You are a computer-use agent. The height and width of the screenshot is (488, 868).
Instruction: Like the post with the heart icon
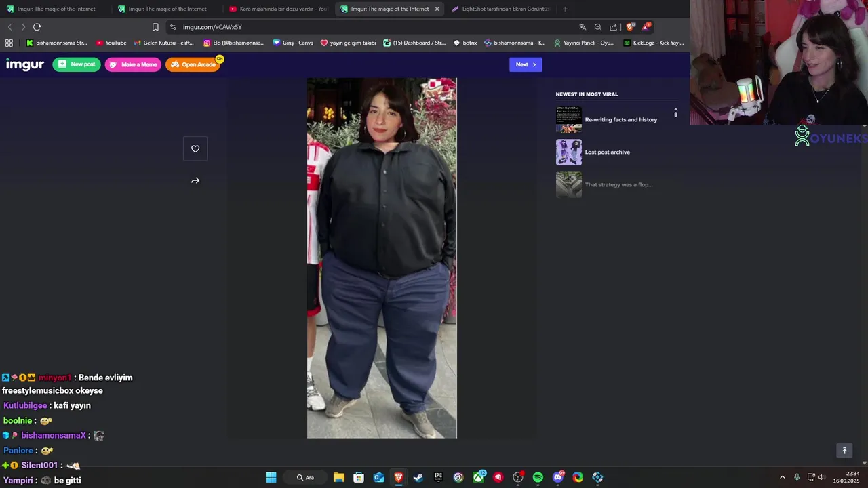(195, 149)
